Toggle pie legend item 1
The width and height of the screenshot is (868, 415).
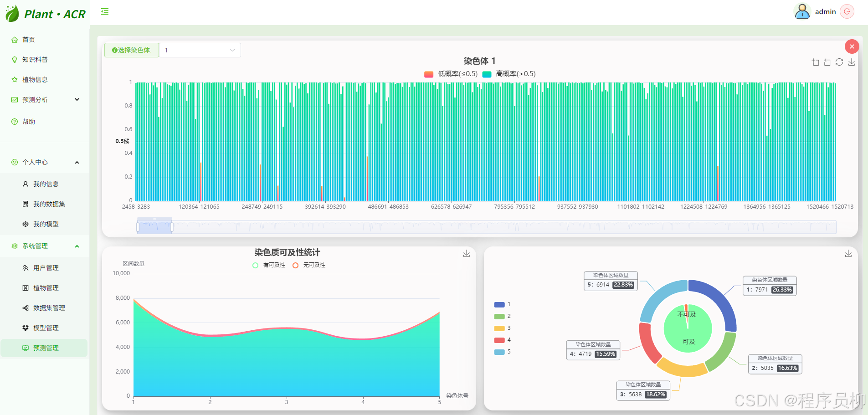(503, 304)
